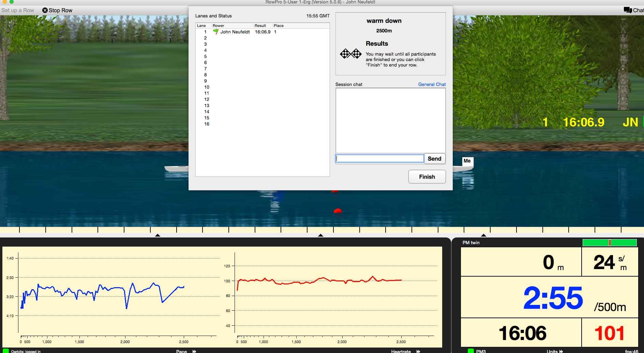Click the green stroke force bar in PM twin
644x353 pixels.
click(610, 242)
